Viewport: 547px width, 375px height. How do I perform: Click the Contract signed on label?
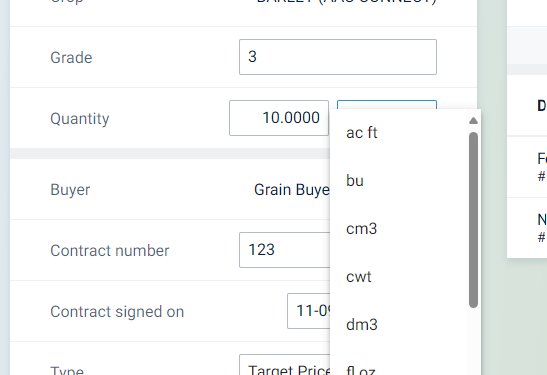pos(117,312)
